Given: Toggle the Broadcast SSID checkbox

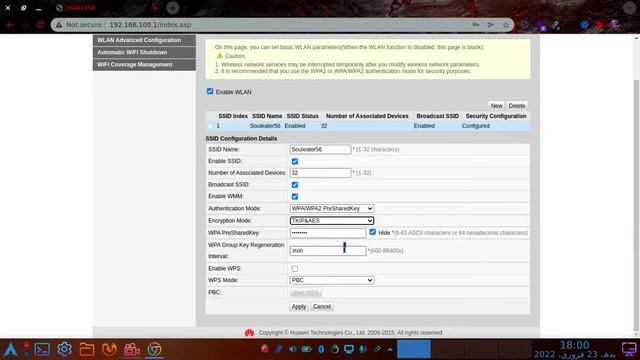Looking at the screenshot, I should pos(295,185).
